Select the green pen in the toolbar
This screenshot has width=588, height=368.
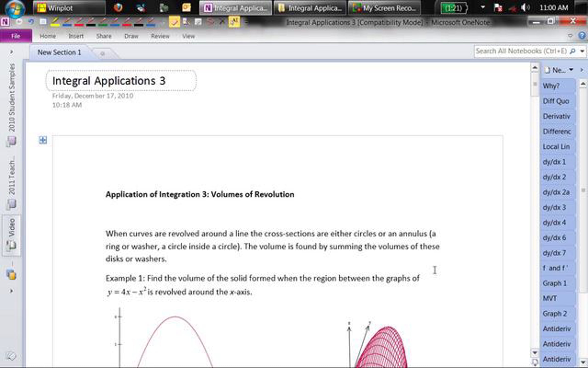pyautogui.click(x=103, y=22)
